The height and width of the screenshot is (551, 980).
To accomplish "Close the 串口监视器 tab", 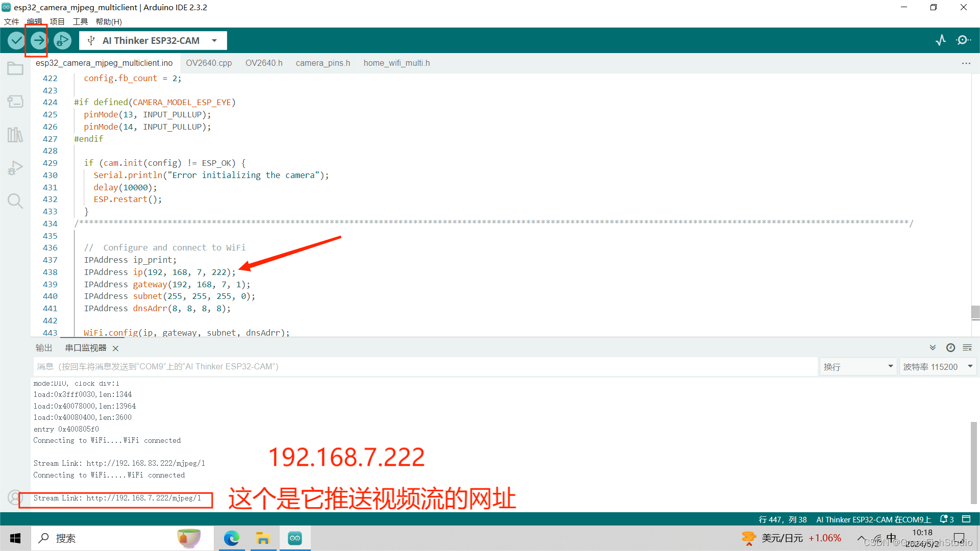I will 116,348.
